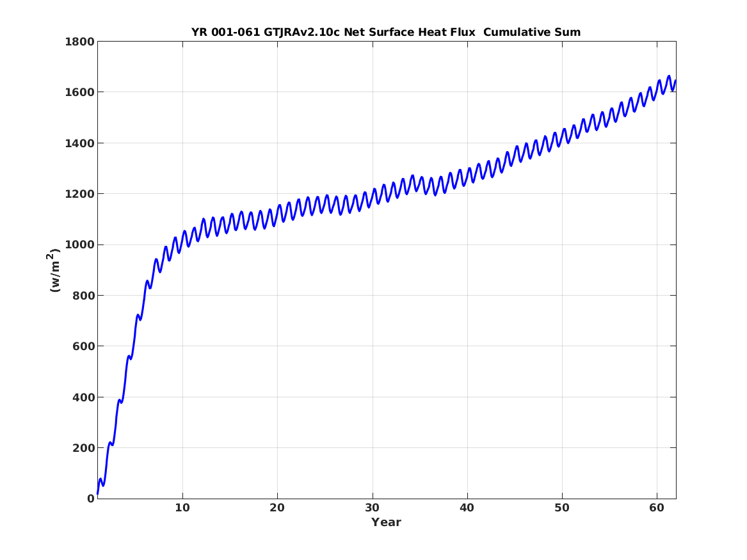Click y-axis tick label '1200'
This screenshot has width=747, height=560.
tap(80, 195)
